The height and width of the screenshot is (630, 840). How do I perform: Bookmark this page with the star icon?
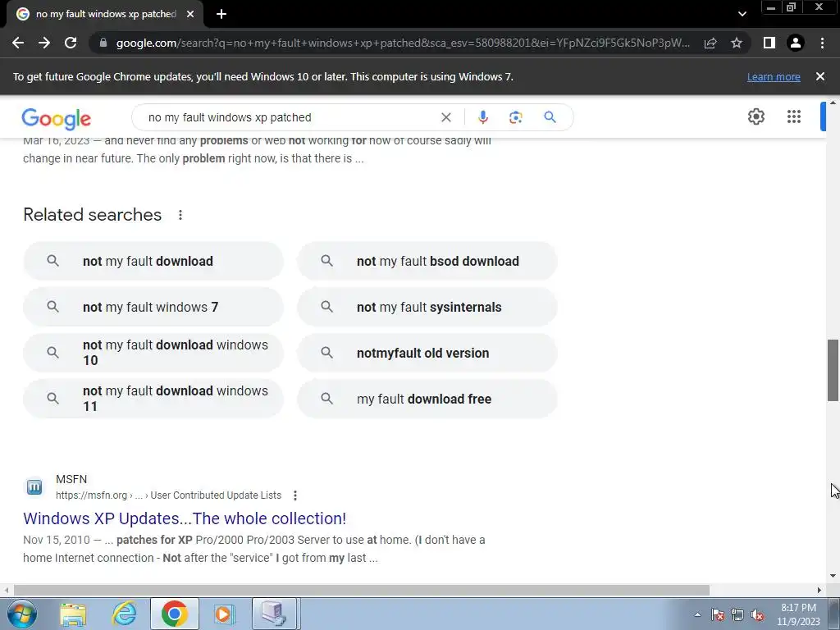pos(737,43)
